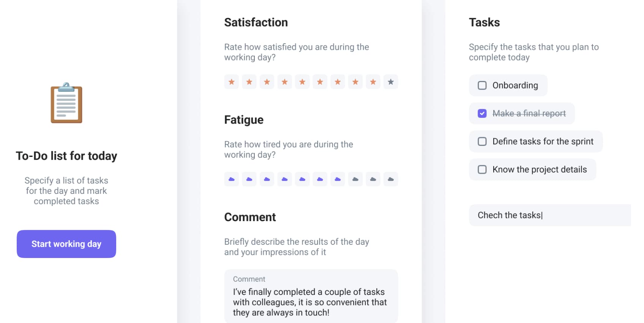Image resolution: width=644 pixels, height=323 pixels.
Task: Click the first satisfaction star
Action: click(231, 82)
